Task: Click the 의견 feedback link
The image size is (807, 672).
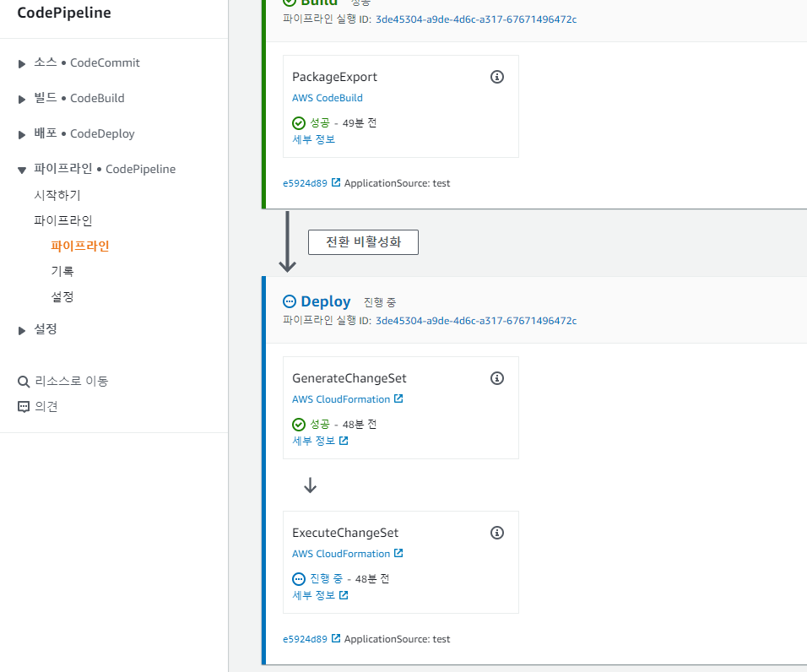Action: [x=46, y=407]
